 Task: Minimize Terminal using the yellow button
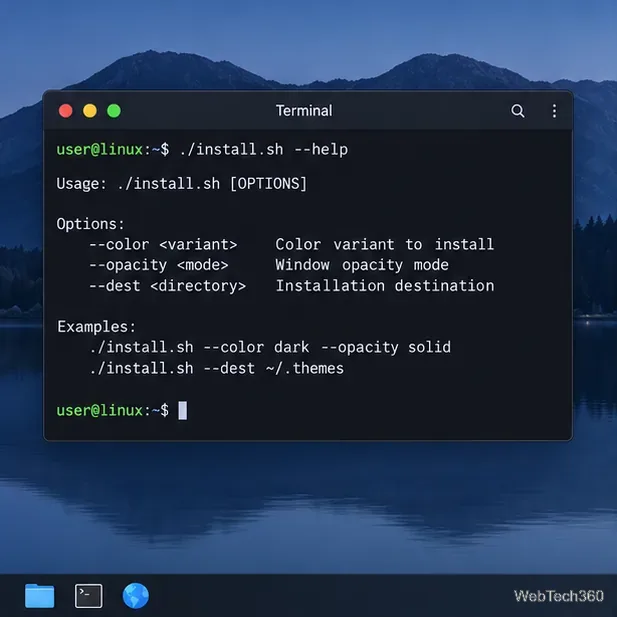(x=90, y=111)
